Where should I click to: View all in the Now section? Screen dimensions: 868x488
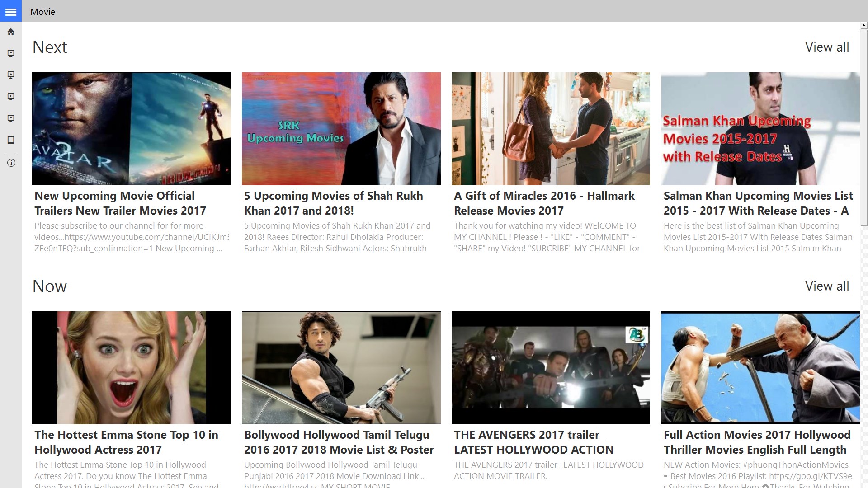827,286
